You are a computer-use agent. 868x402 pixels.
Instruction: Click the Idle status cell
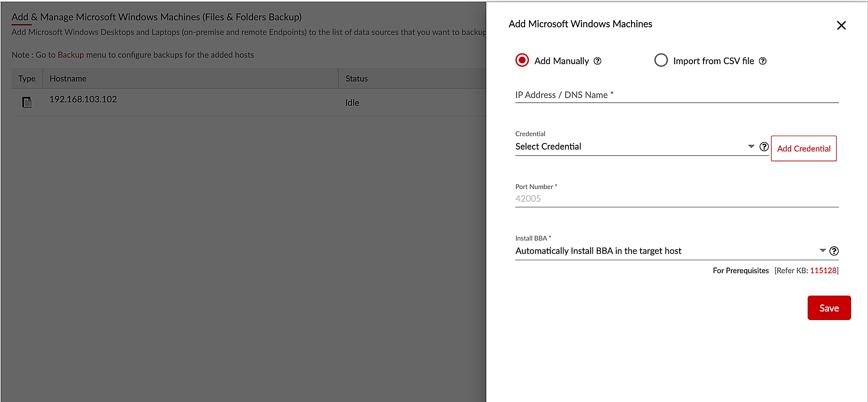352,103
